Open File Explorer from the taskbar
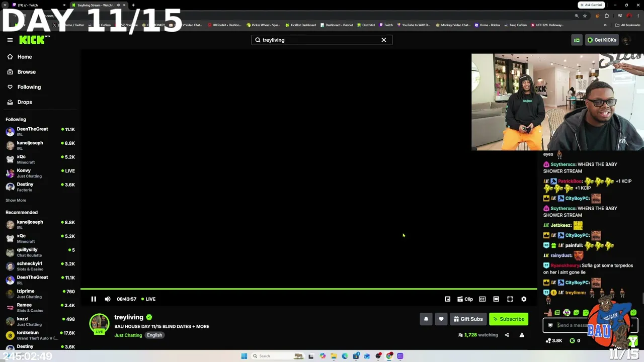 tap(334, 356)
